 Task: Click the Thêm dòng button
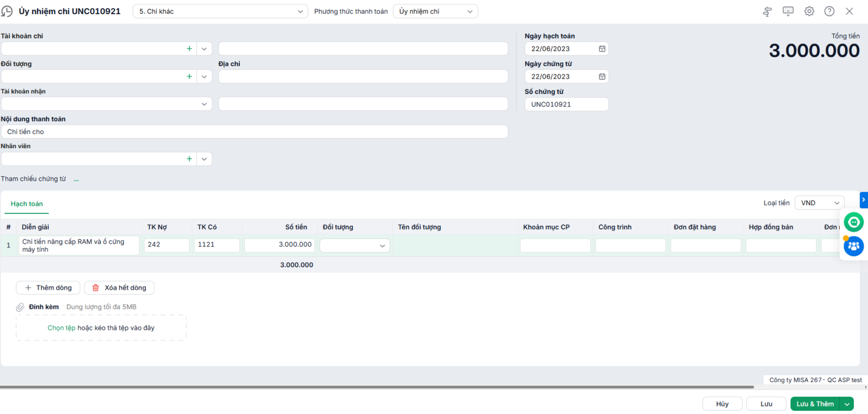click(48, 288)
